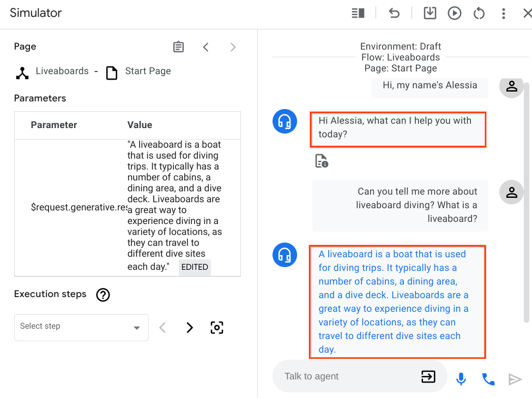Open the Start Page breadcrumb
Screen dimensions: 532x399
pos(147,71)
